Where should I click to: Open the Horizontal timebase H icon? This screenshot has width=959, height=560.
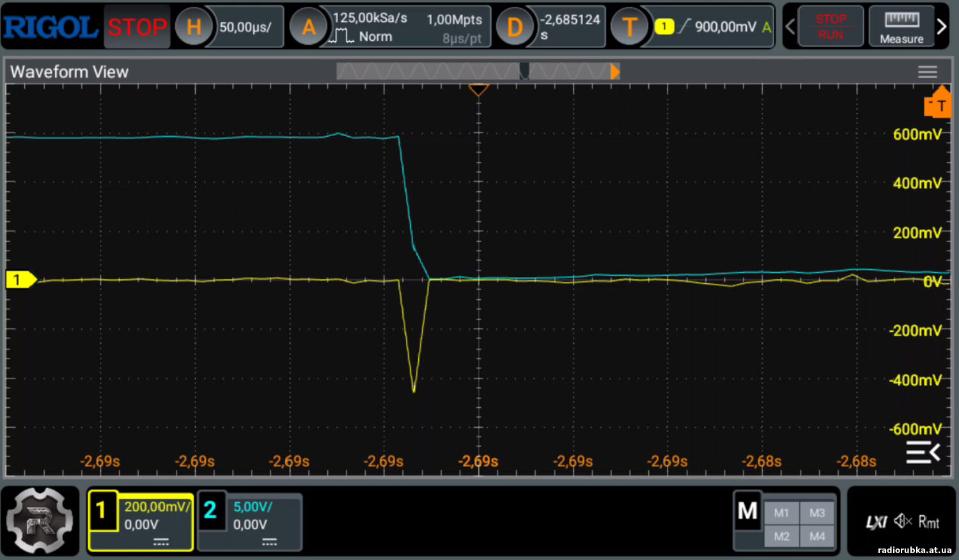[x=194, y=27]
